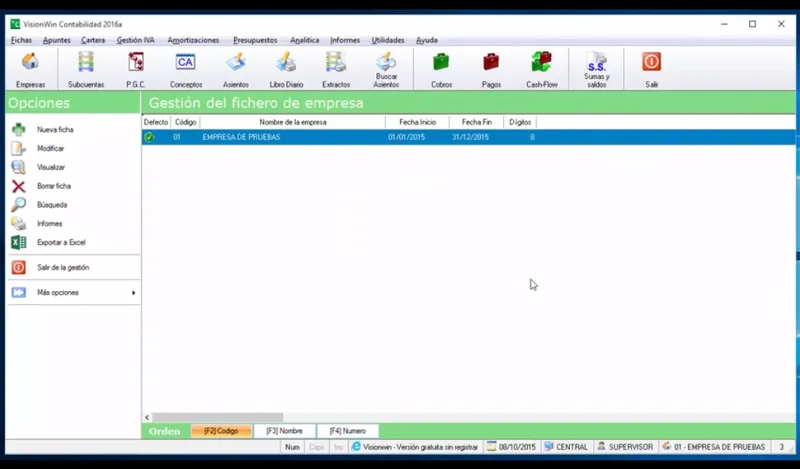Image resolution: width=800 pixels, height=469 pixels.
Task: Open the Empresas toolbar icon
Action: (x=30, y=69)
